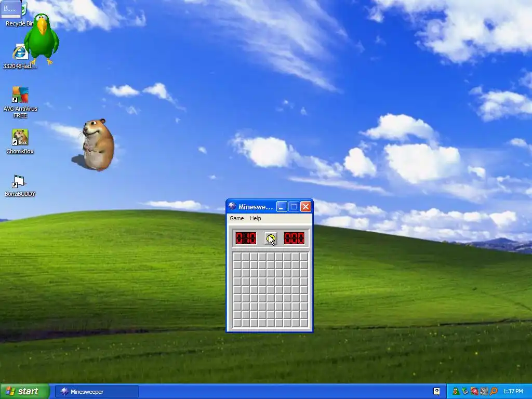Reveal the top-left corner minefield cell
The image size is (532, 399).
pyautogui.click(x=237, y=257)
